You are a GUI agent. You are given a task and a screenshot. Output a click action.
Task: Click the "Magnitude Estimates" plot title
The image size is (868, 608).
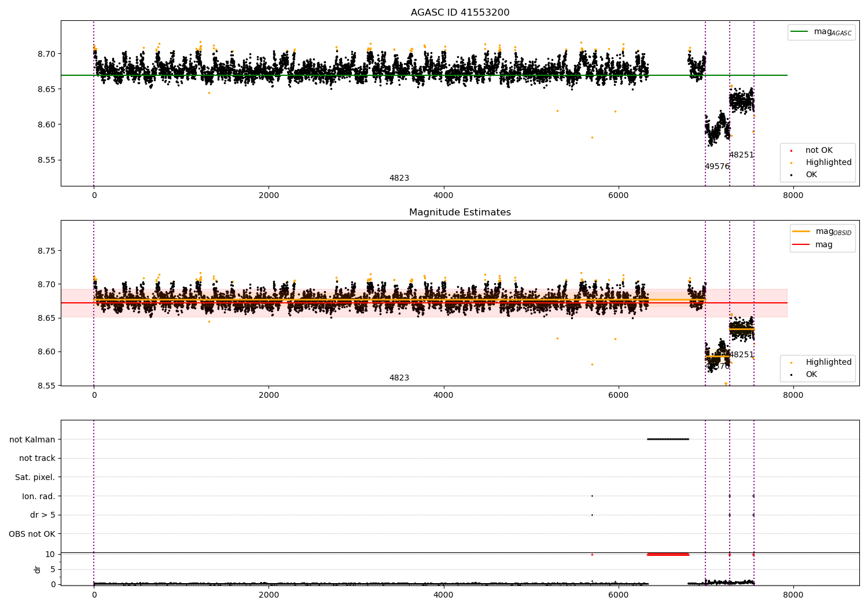[460, 213]
